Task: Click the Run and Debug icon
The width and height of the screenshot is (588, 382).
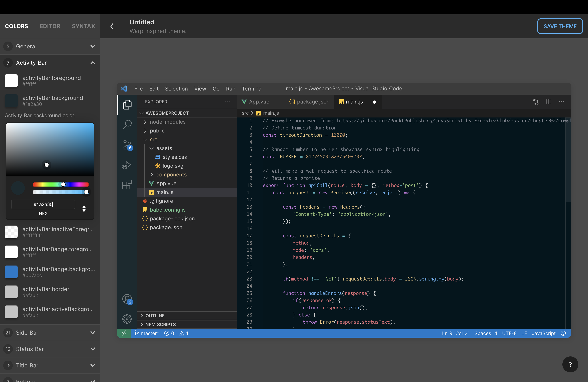Action: [127, 165]
